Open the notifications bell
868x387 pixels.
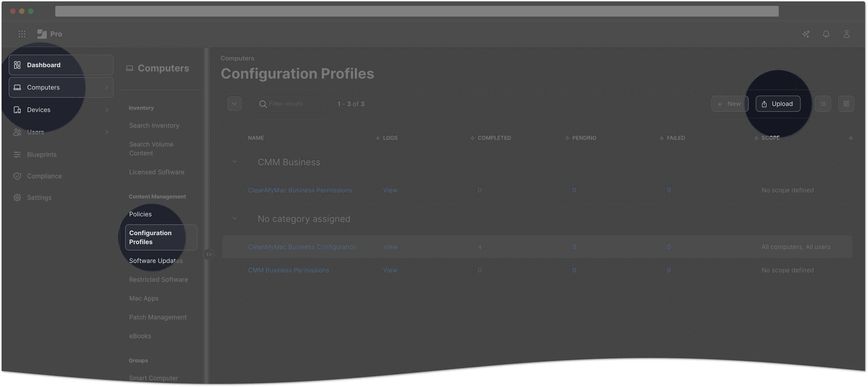click(826, 34)
